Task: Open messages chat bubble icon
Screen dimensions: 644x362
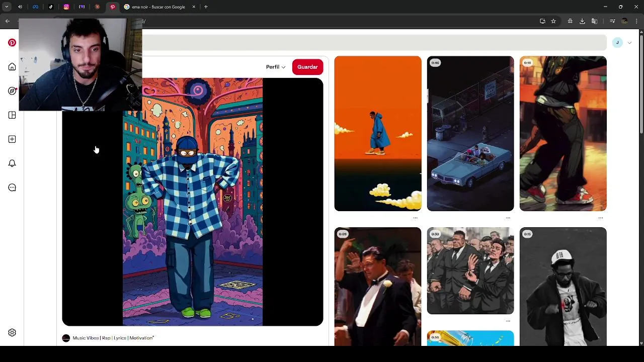Action: click(x=12, y=188)
